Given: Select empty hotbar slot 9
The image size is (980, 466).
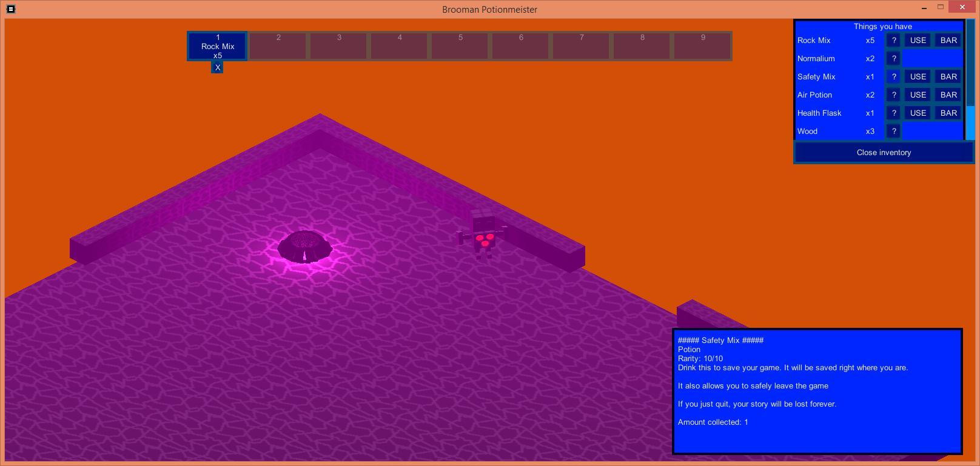Looking at the screenshot, I should coord(703,46).
